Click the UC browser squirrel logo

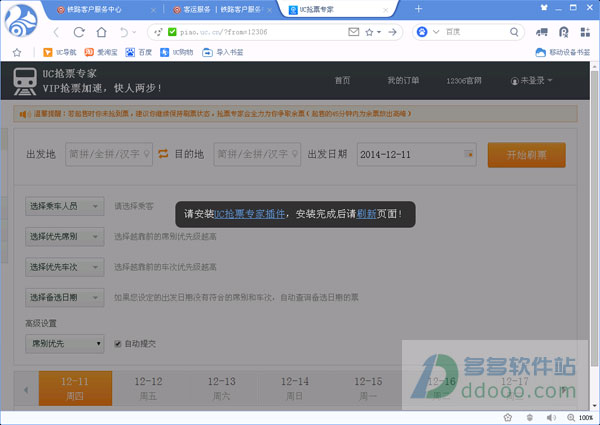[21, 21]
